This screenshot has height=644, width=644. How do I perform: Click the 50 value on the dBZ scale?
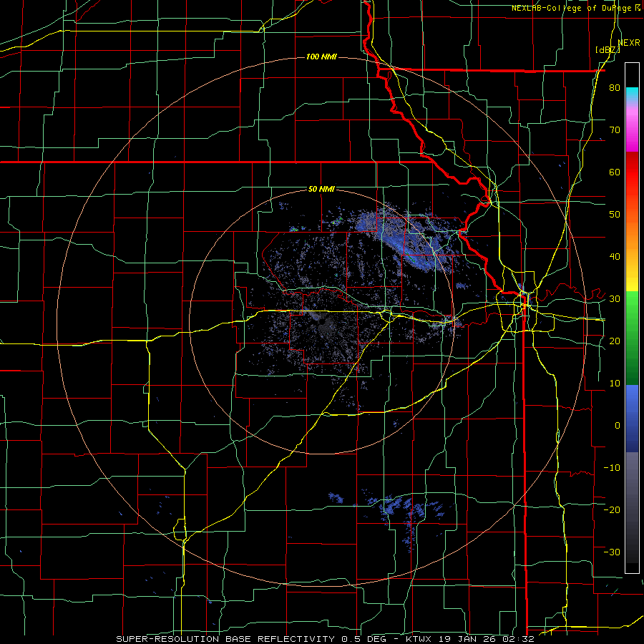(615, 215)
